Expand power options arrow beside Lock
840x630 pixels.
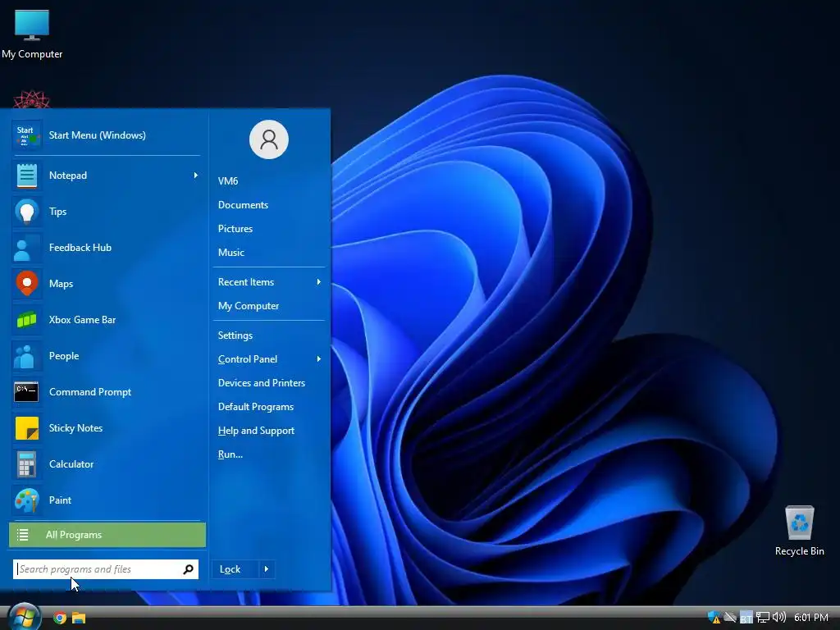(x=267, y=569)
